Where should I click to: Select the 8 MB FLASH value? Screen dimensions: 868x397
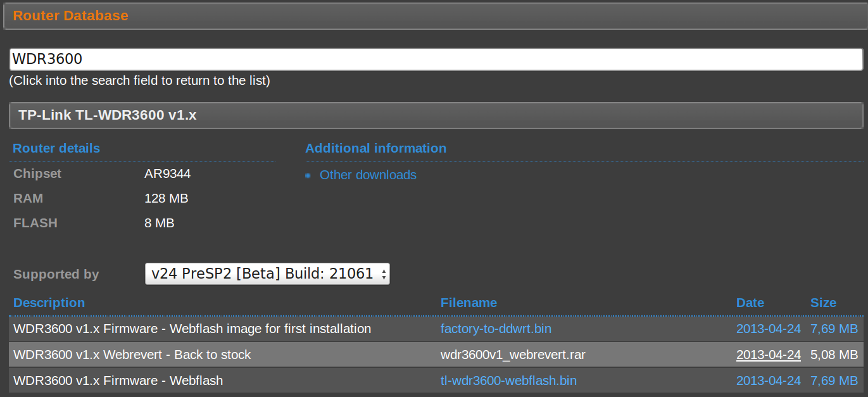(x=159, y=223)
